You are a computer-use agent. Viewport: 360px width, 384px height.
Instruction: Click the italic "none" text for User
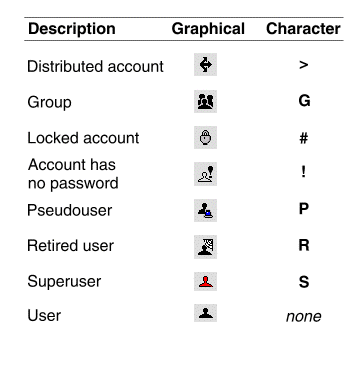304,316
